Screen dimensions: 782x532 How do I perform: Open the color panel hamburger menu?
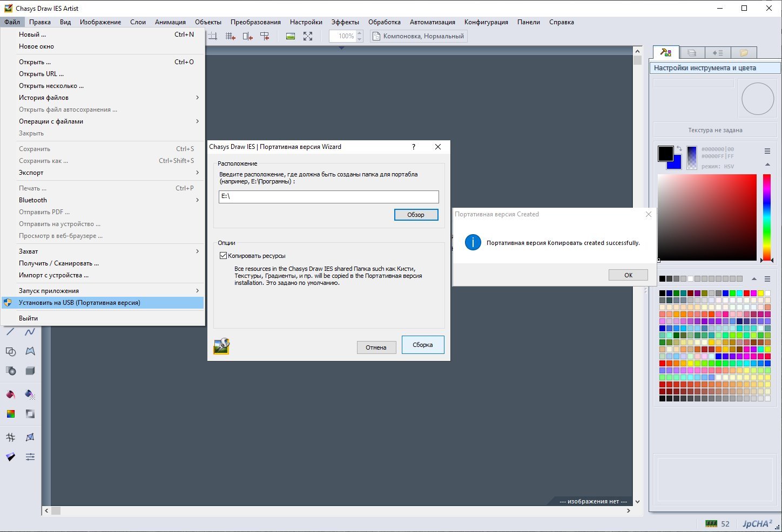tap(767, 151)
